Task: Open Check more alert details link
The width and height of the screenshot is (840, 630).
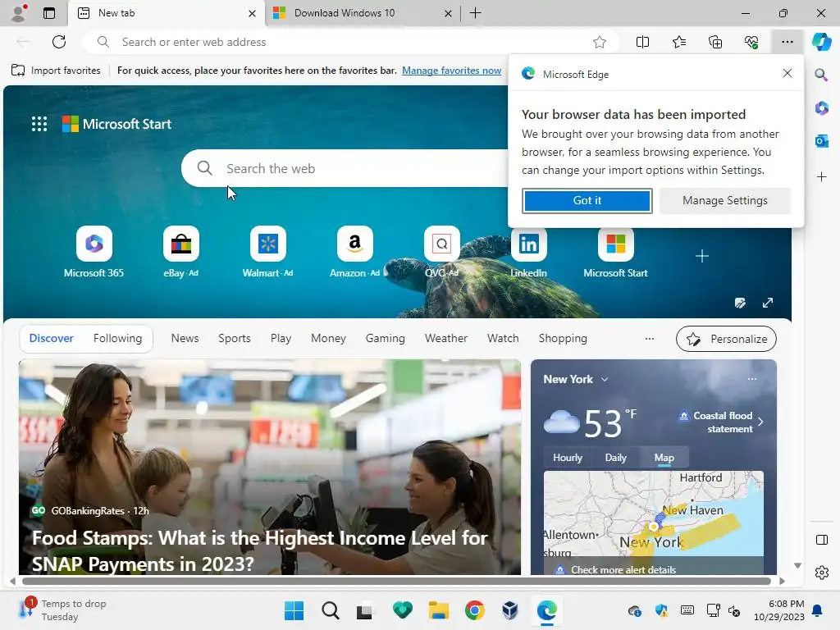Action: [623, 570]
